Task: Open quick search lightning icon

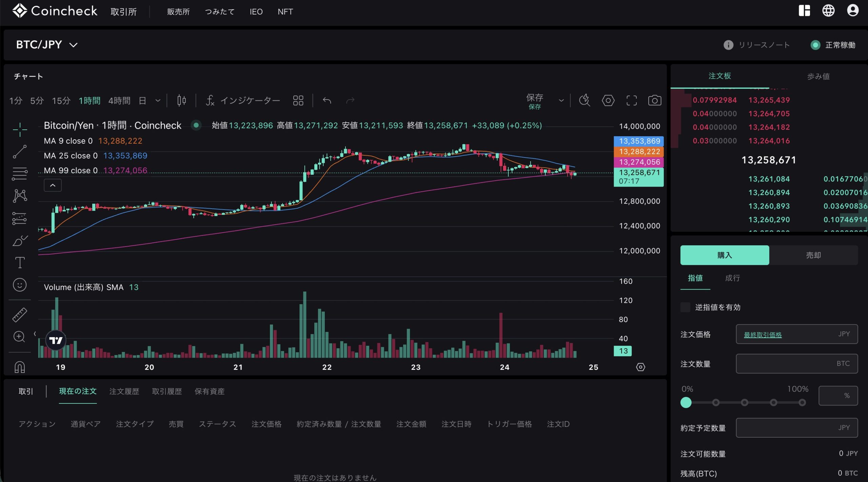Action: [x=585, y=100]
